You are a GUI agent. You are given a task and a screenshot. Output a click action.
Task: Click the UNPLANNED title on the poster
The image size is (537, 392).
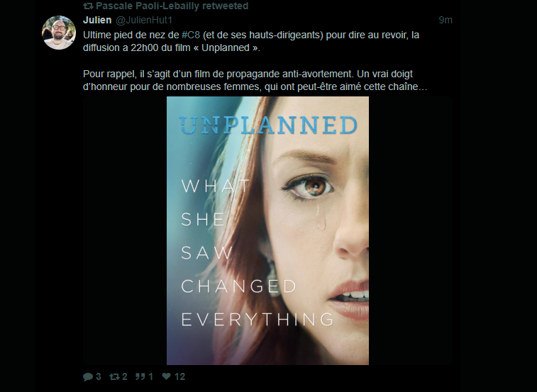pos(268,125)
